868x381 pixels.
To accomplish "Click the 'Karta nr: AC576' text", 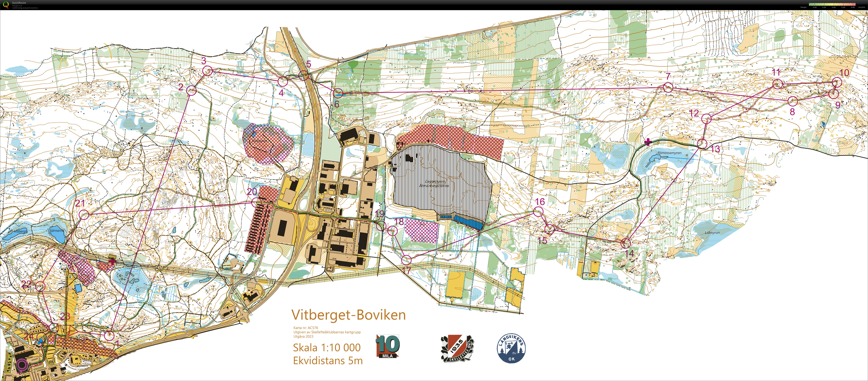I will 306,328.
